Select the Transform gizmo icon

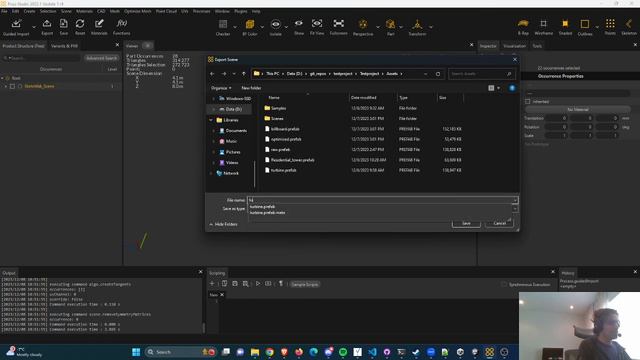[x=417, y=24]
